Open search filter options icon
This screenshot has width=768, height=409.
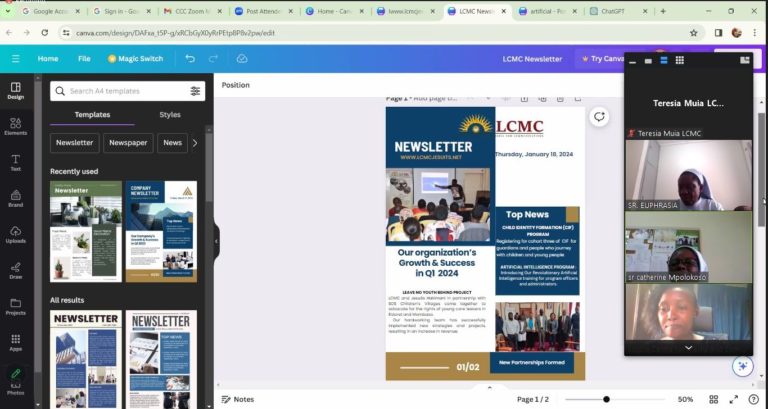(x=195, y=91)
